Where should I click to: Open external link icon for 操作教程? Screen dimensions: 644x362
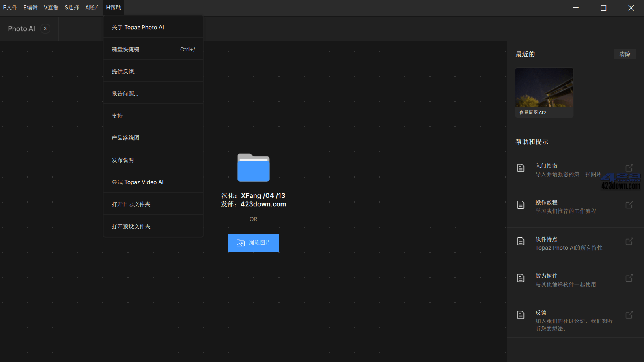(x=629, y=205)
